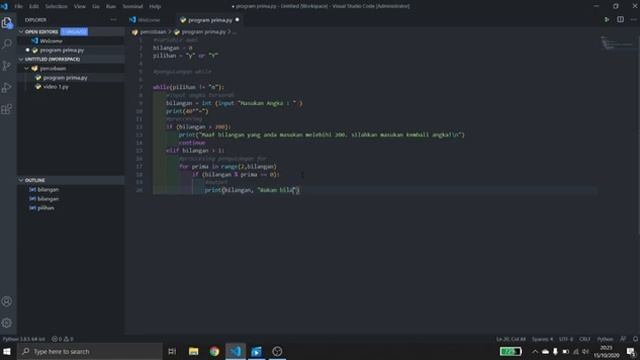This screenshot has width=640, height=360.
Task: Split the editor to the right
Action: click(620, 20)
